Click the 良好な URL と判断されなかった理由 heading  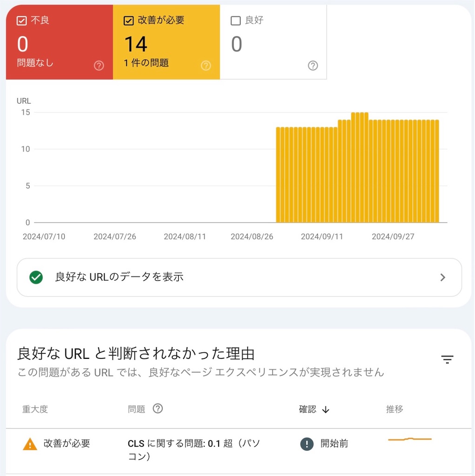[135, 354]
